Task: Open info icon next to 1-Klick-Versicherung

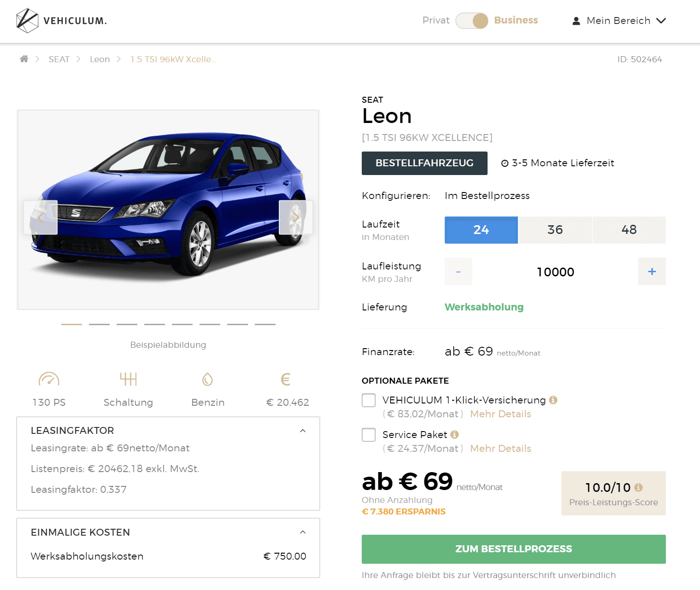Action: tap(553, 400)
